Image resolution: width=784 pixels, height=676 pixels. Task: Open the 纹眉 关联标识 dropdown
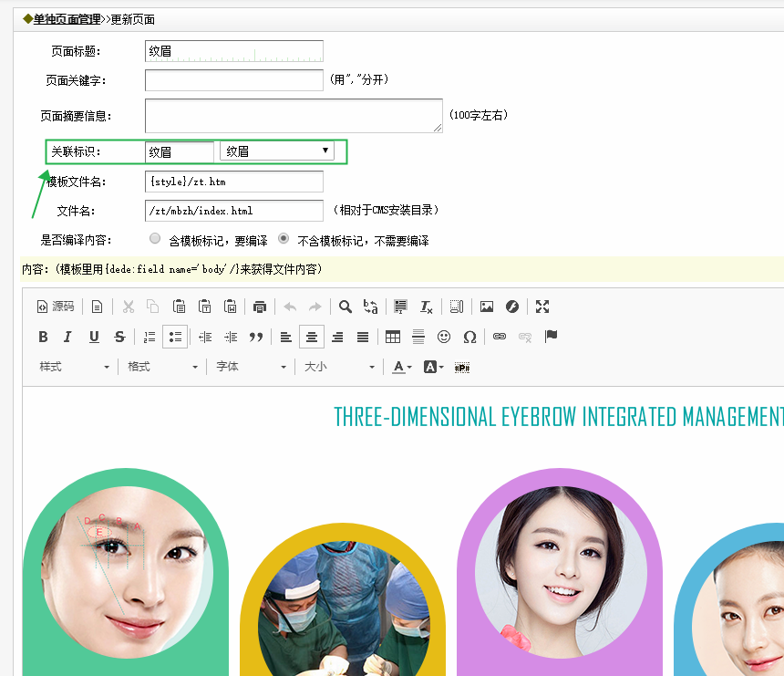(x=277, y=151)
